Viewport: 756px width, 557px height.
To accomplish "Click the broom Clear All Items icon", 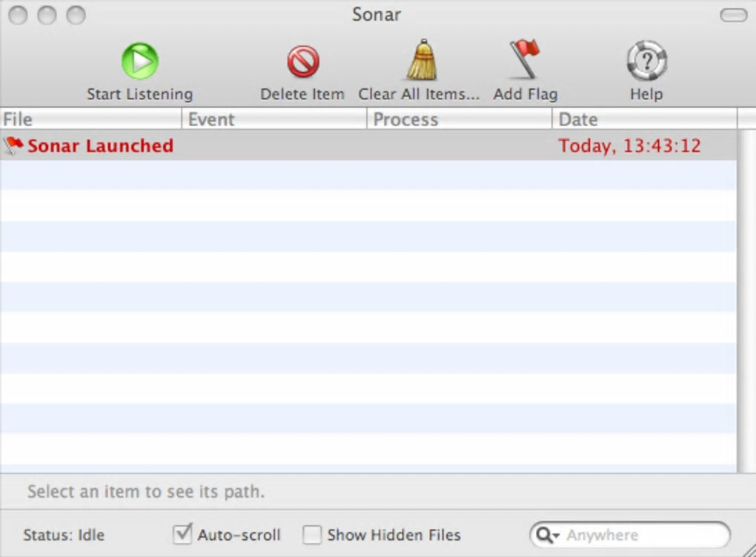I will [422, 60].
